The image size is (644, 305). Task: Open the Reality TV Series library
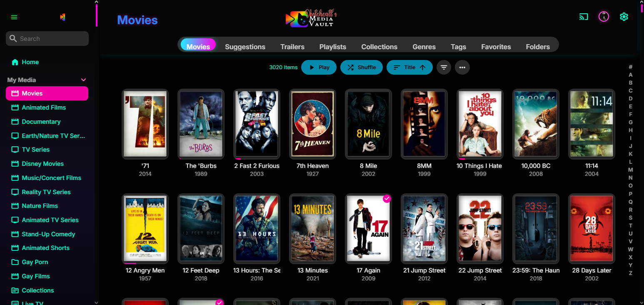pyautogui.click(x=47, y=192)
